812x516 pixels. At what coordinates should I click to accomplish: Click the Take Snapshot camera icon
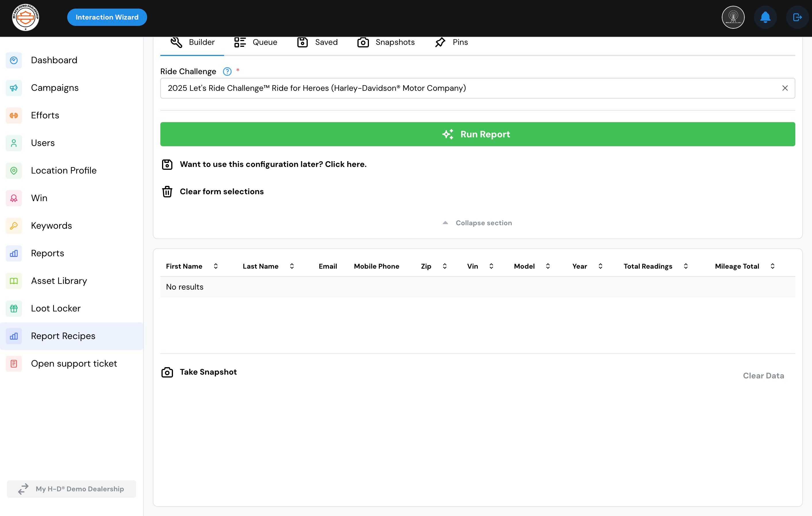pyautogui.click(x=167, y=372)
